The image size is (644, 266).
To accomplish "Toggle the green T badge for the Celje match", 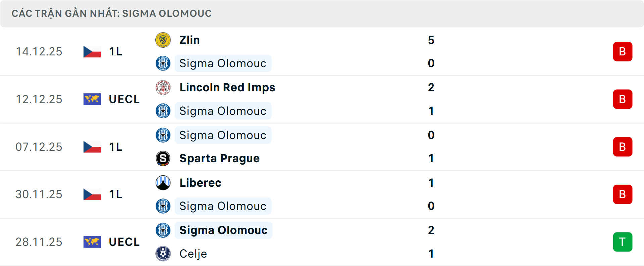I will pyautogui.click(x=623, y=242).
